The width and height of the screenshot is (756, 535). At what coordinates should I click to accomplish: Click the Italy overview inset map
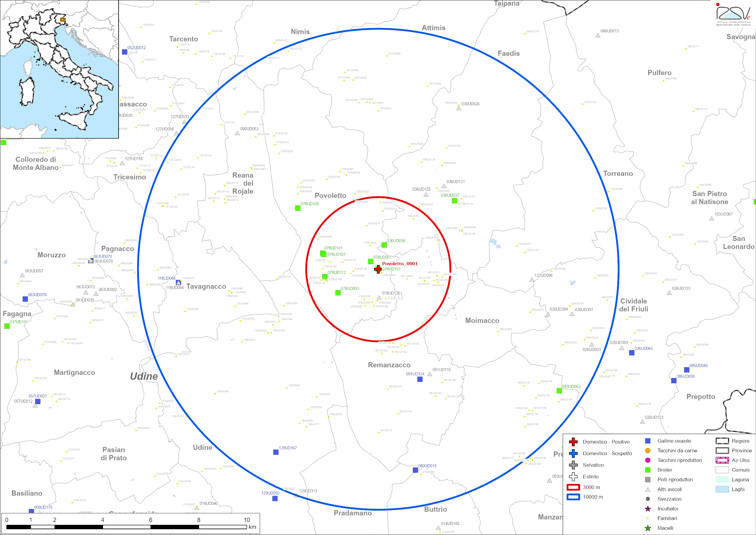pos(59,69)
